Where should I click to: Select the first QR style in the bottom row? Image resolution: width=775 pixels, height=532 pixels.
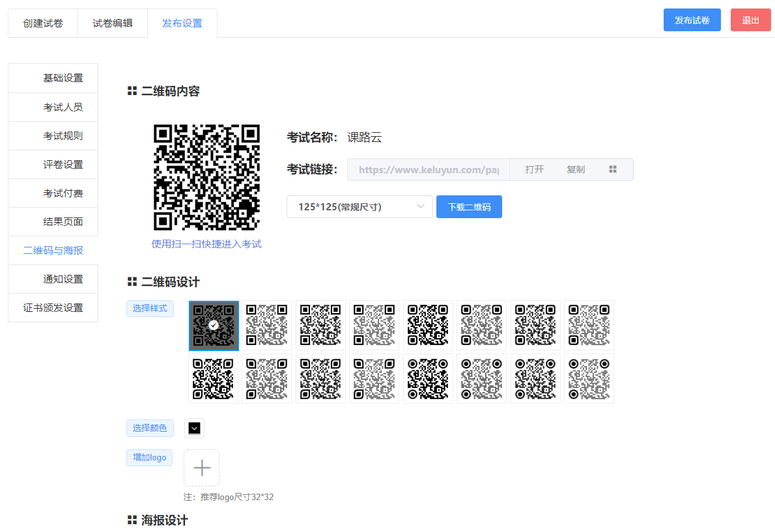(213, 379)
